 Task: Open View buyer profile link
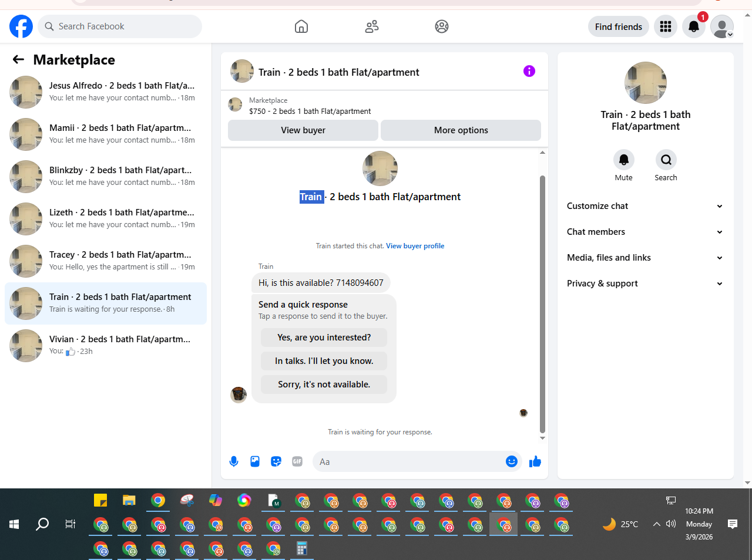[x=415, y=246]
